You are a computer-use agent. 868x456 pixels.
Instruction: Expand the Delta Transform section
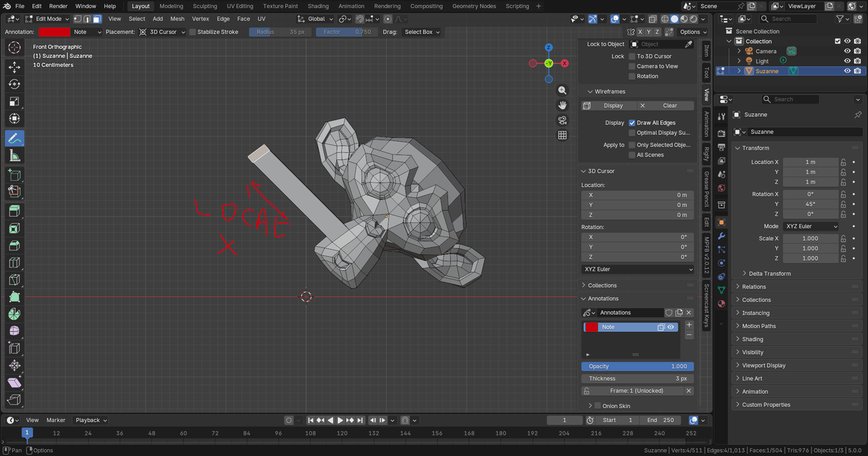(769, 274)
